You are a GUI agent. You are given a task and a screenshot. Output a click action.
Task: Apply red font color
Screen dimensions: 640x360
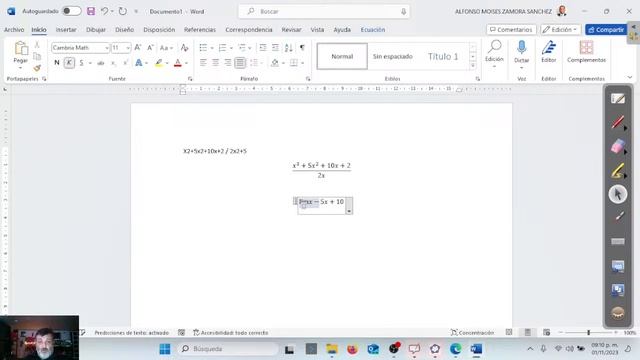[x=178, y=63]
